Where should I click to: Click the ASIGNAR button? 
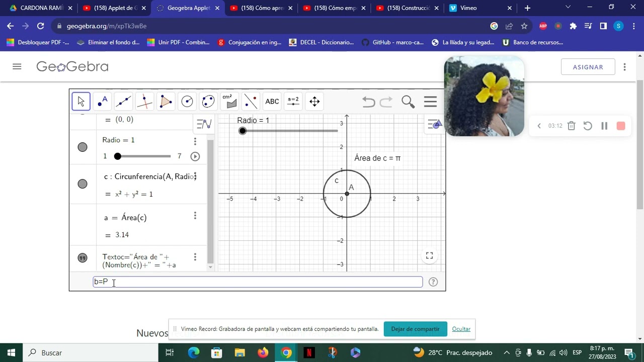(x=588, y=67)
